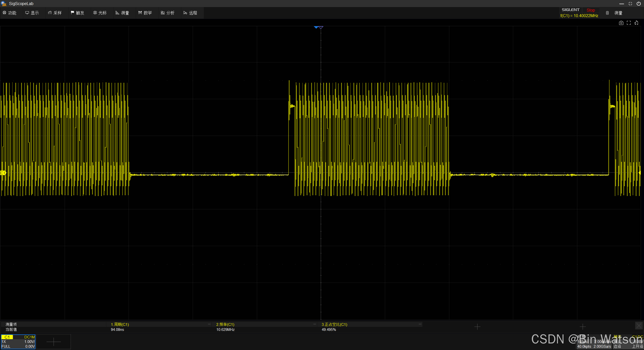The height and width of the screenshot is (350, 644).
Task: Click the 1.周期(C1) measurement header
Action: click(120, 325)
